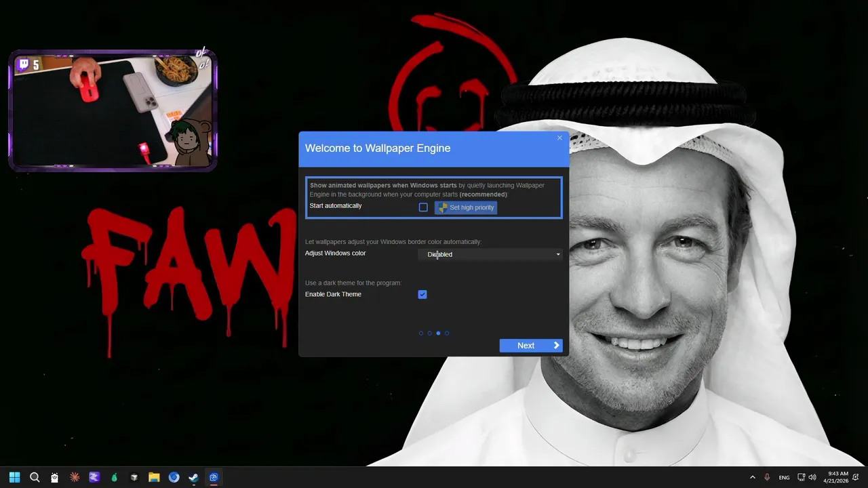The image size is (868, 488).
Task: Open the clock showing 9:43 AM
Action: point(836,477)
